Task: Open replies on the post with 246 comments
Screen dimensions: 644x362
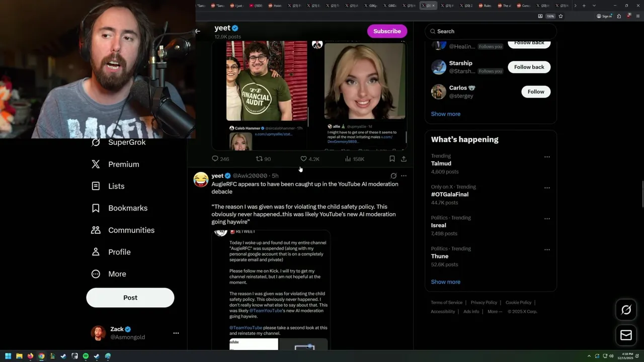Action: click(x=220, y=159)
